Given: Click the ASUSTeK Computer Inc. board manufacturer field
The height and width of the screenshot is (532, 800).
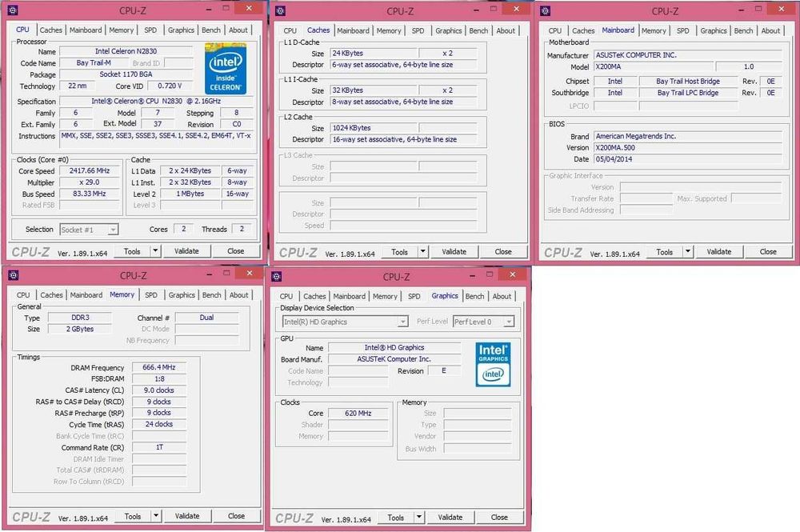Looking at the screenshot, I should click(394, 359).
